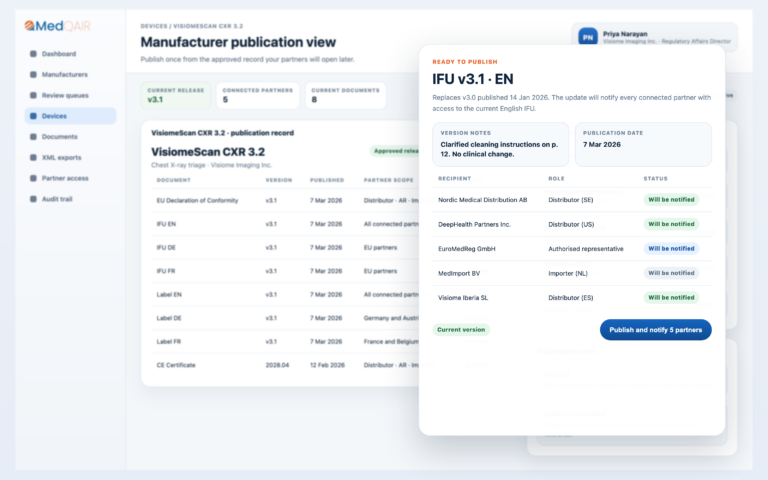Open the Audit trail
This screenshot has width=768, height=480.
click(70, 199)
